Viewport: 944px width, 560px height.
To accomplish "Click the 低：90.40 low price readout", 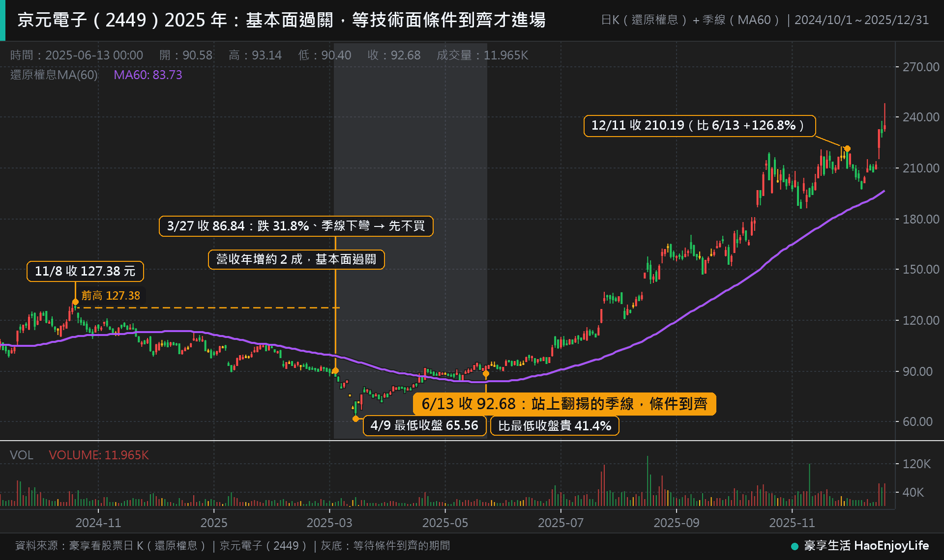I will 324,55.
